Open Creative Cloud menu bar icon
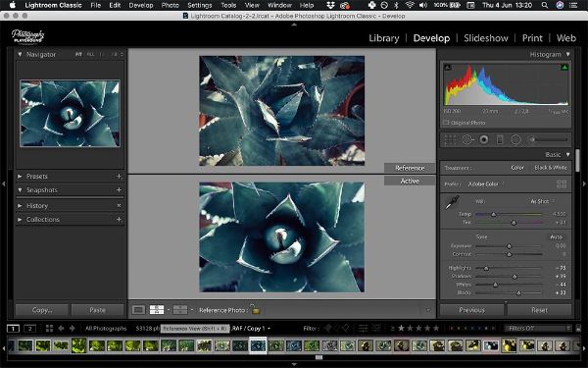The image size is (588, 368). [345, 5]
